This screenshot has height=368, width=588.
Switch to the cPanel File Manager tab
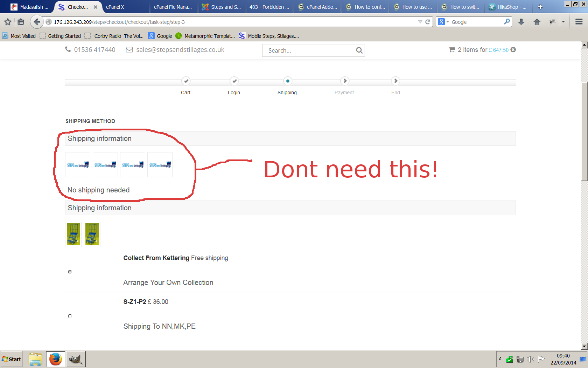pos(173,7)
